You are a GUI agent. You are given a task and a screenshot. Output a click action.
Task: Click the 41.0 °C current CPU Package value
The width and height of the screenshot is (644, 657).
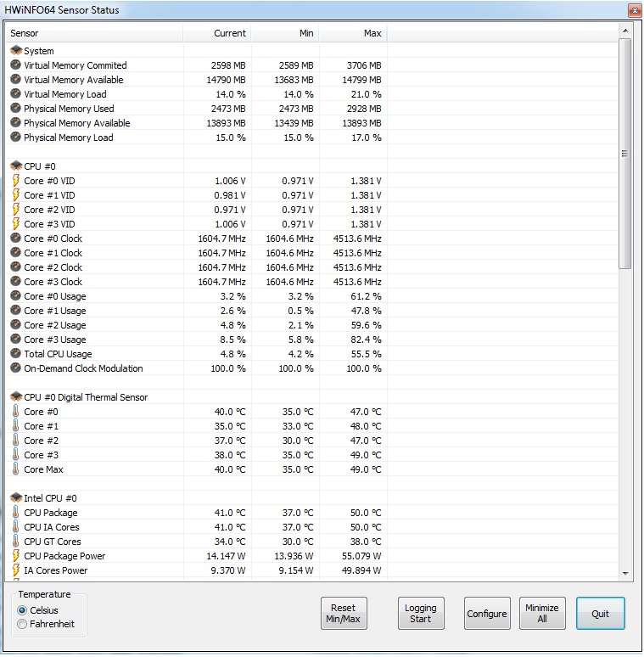point(230,513)
